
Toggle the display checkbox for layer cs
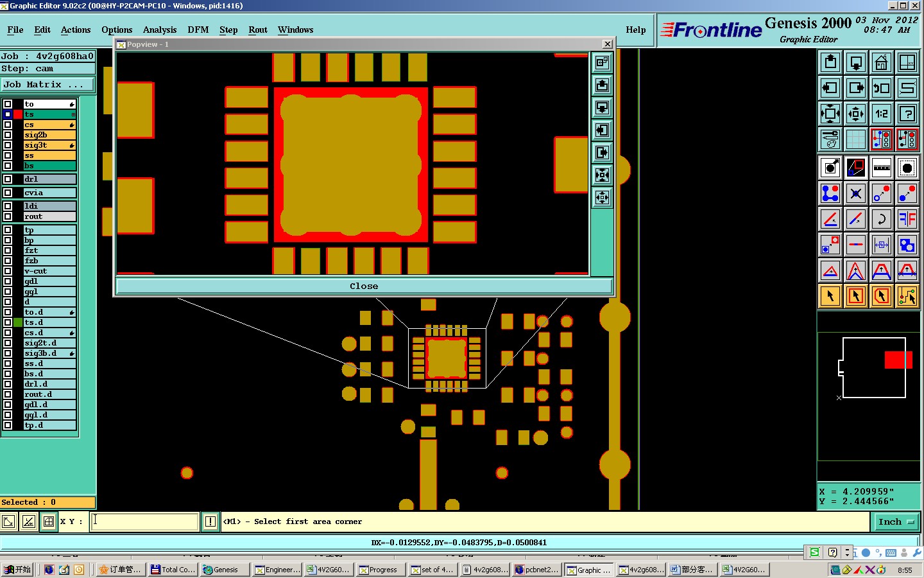point(8,125)
